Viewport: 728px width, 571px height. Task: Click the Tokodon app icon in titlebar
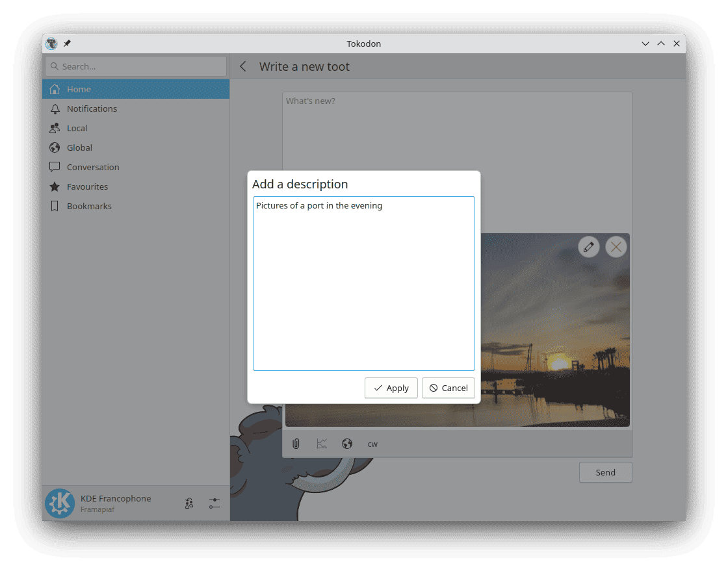pyautogui.click(x=51, y=44)
